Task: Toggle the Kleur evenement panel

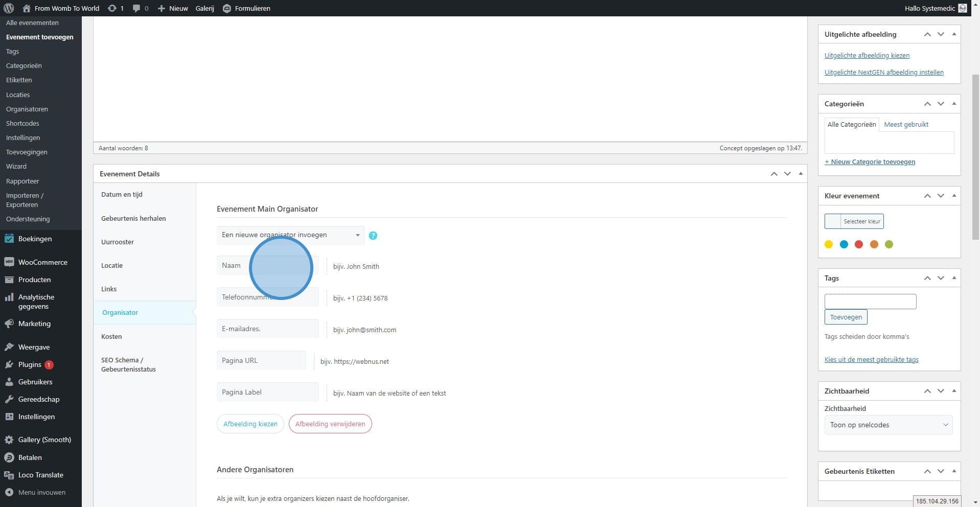Action: (954, 196)
